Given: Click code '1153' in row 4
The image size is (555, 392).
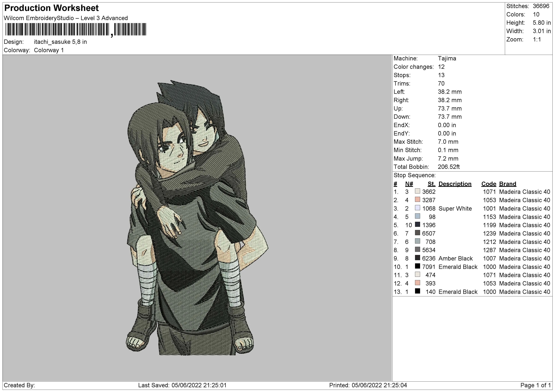Looking at the screenshot, I should pyautogui.click(x=490, y=217).
